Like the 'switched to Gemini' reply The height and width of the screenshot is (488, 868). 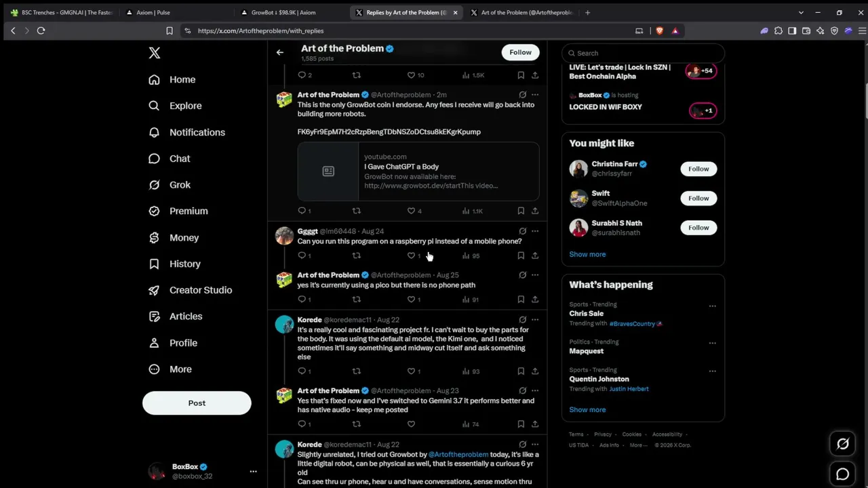(x=411, y=424)
